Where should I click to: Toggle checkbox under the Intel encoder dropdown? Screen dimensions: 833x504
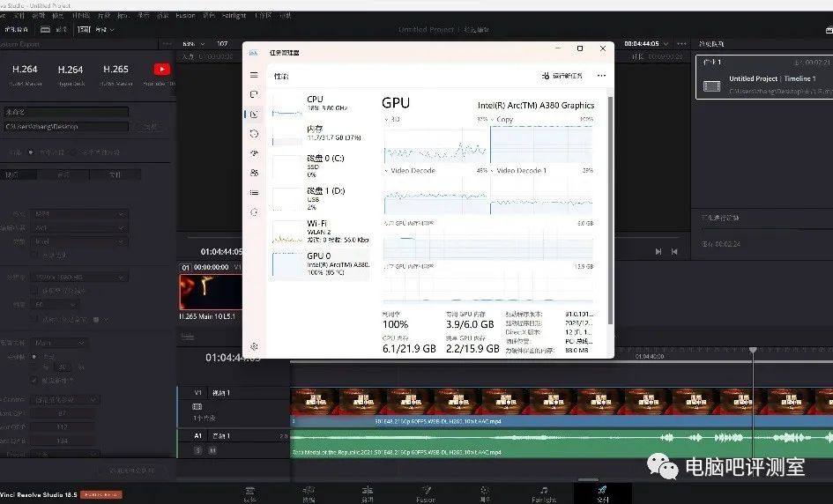tap(34, 255)
